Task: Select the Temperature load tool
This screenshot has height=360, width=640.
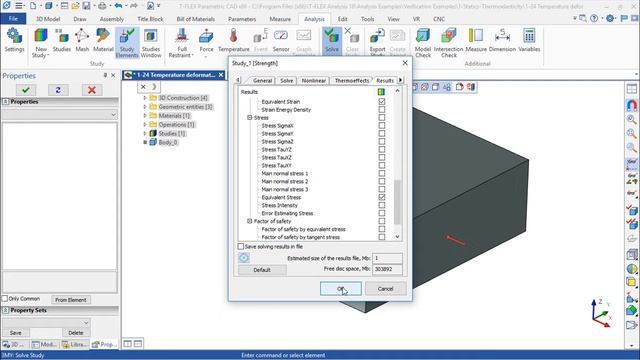Action: point(233,40)
